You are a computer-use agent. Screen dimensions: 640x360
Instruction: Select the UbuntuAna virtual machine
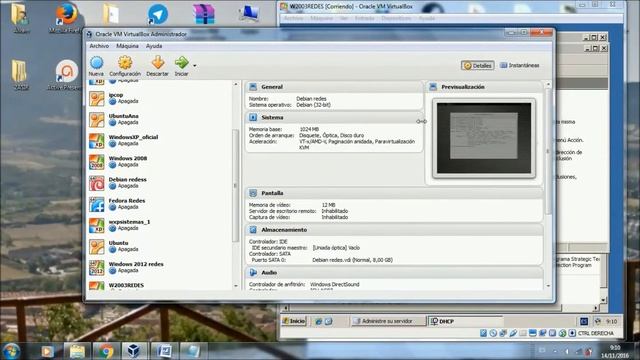[160, 120]
